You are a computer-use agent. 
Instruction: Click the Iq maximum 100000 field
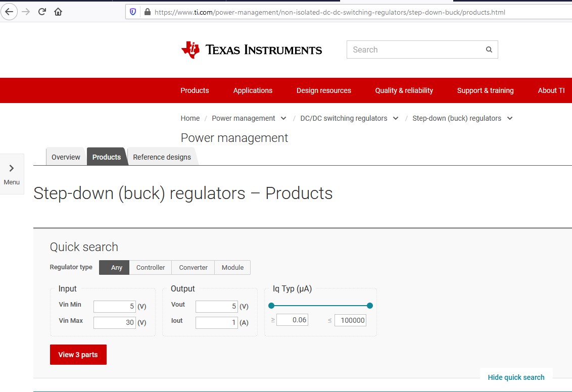pos(350,320)
